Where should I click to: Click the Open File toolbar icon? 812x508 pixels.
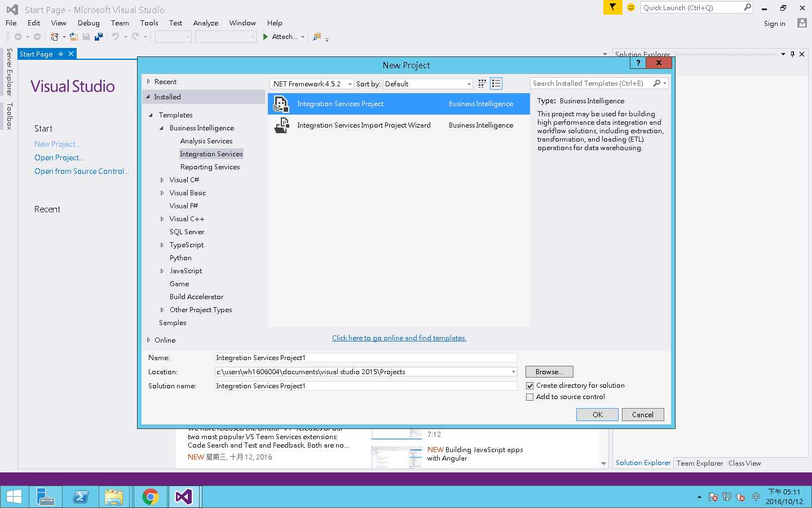[74, 37]
